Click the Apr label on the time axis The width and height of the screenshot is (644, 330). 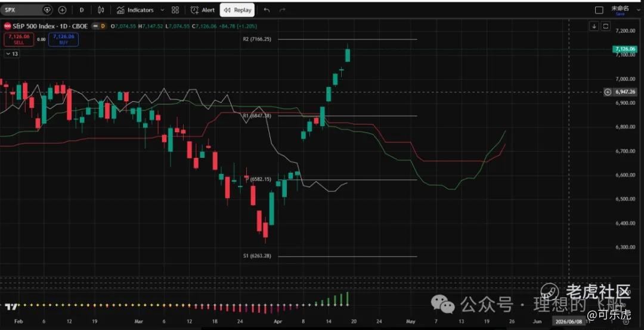tap(278, 322)
